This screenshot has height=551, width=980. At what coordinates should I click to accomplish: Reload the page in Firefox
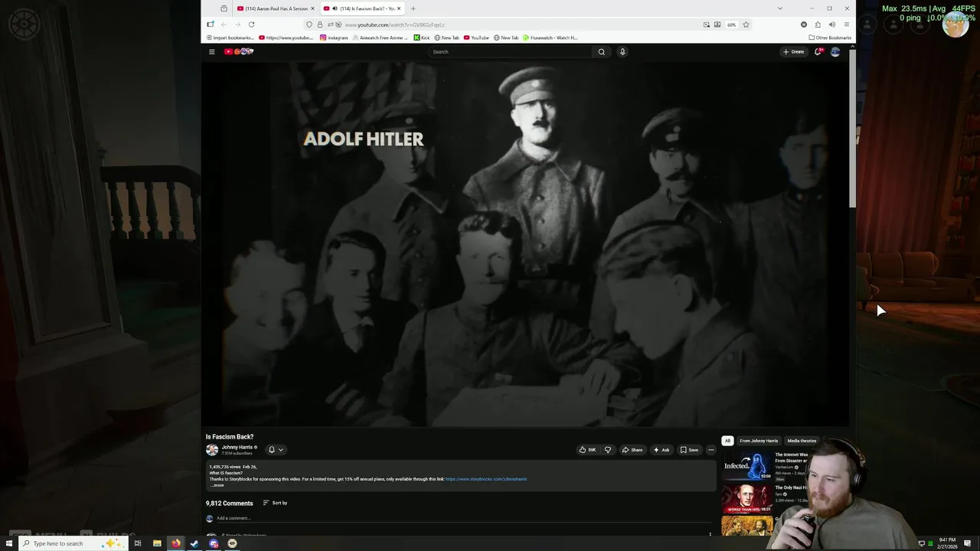click(x=251, y=24)
